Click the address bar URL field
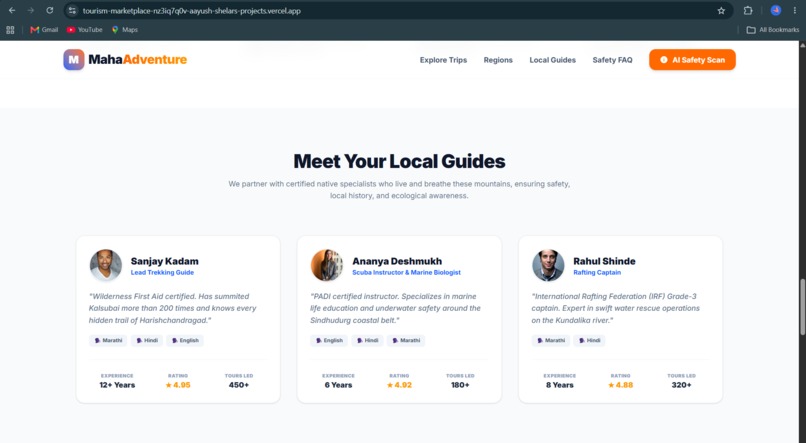The image size is (806, 443). (396, 11)
